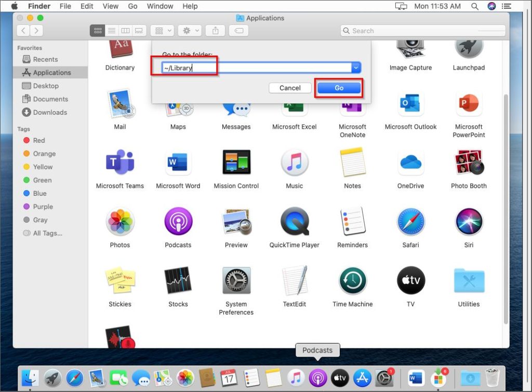
Task: Open the Photos app in Applications
Action: 120,221
